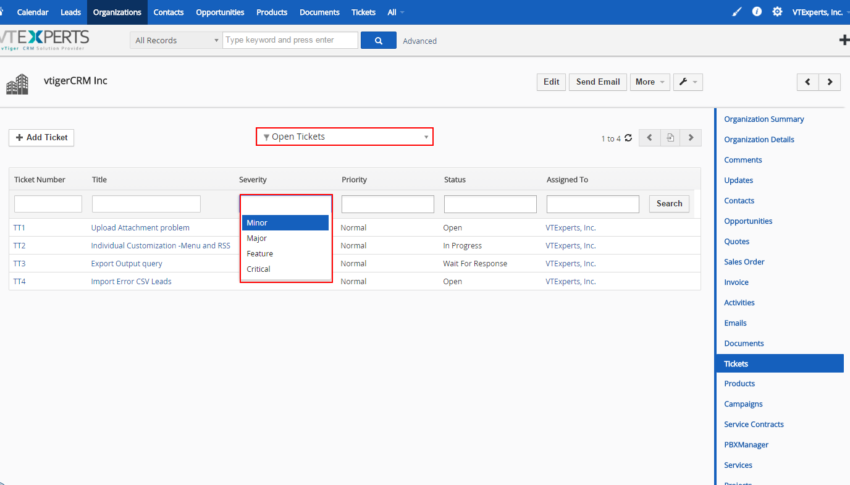Click the page jump icon in pagination
Screen dimensions: 850x485
[670, 138]
